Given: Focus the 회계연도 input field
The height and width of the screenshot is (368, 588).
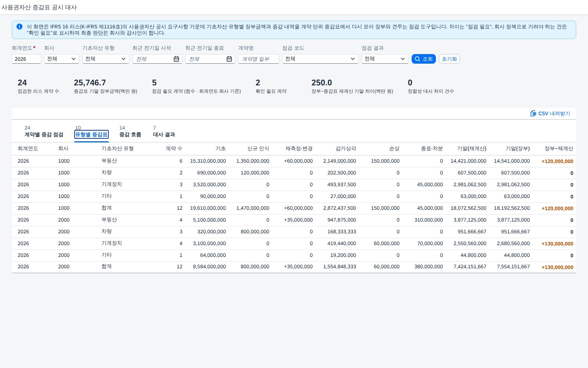Looking at the screenshot, I should (x=26, y=59).
